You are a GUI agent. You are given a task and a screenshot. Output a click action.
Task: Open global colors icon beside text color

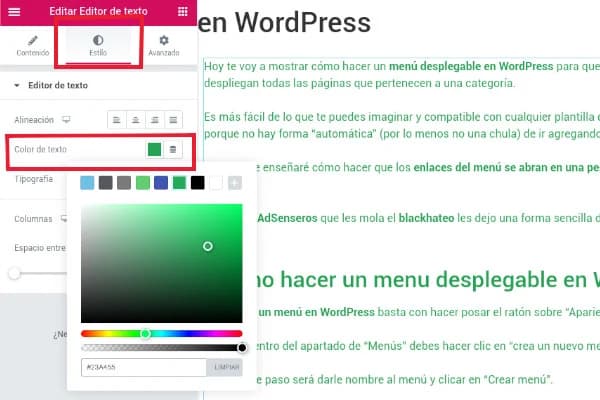173,149
